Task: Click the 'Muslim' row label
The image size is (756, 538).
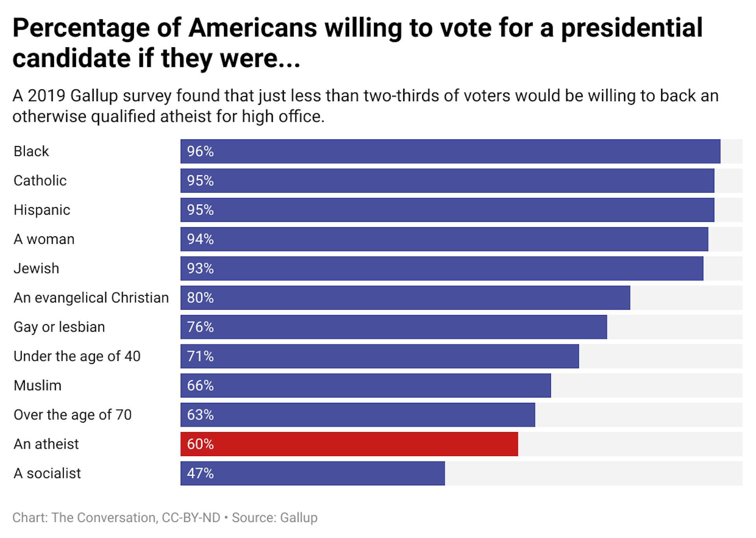Action: 37,385
